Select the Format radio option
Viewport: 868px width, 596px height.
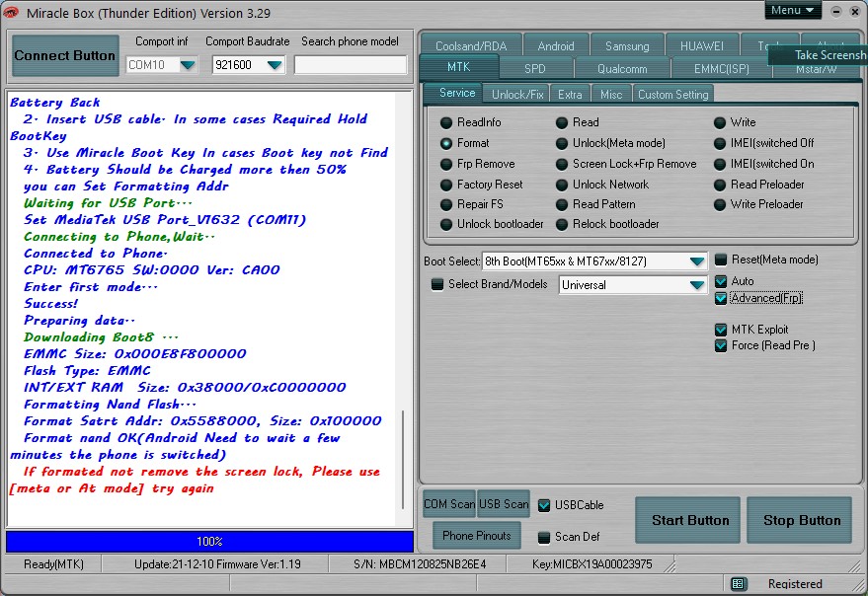[x=446, y=143]
